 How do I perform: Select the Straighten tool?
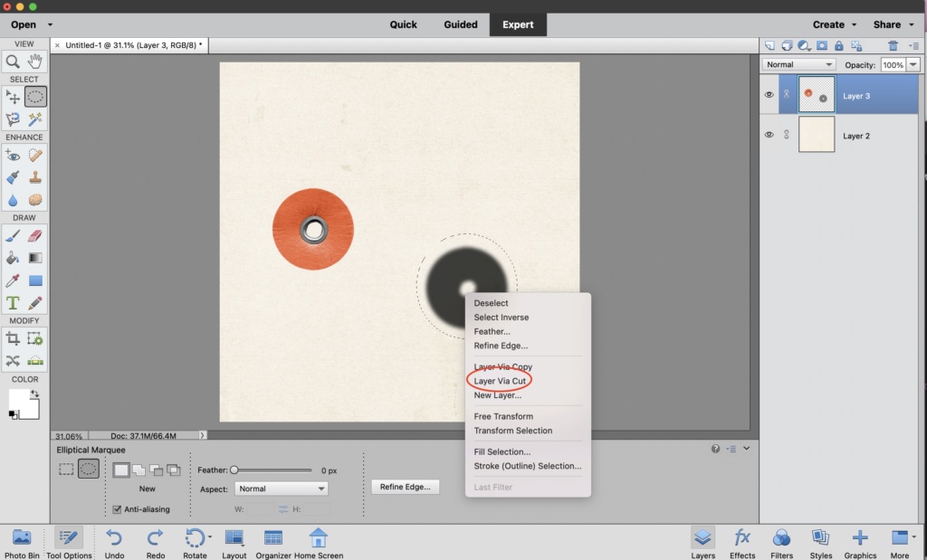35,360
